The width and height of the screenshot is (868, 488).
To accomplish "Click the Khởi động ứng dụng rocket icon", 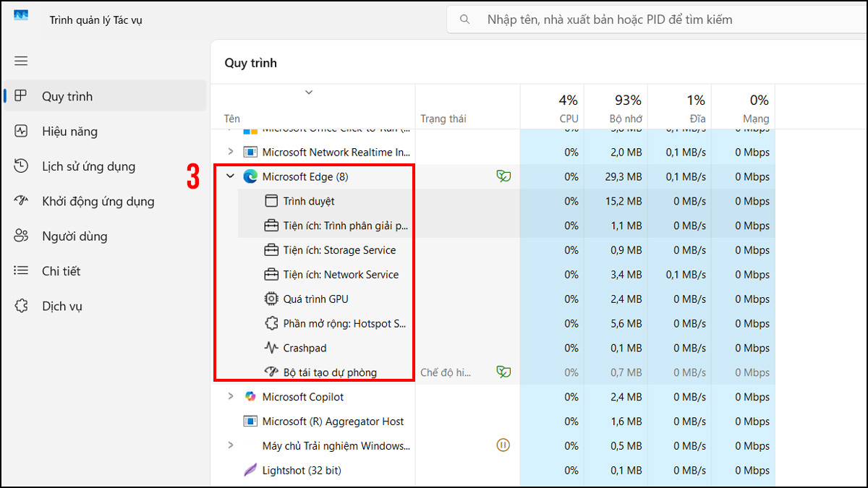I will point(20,201).
